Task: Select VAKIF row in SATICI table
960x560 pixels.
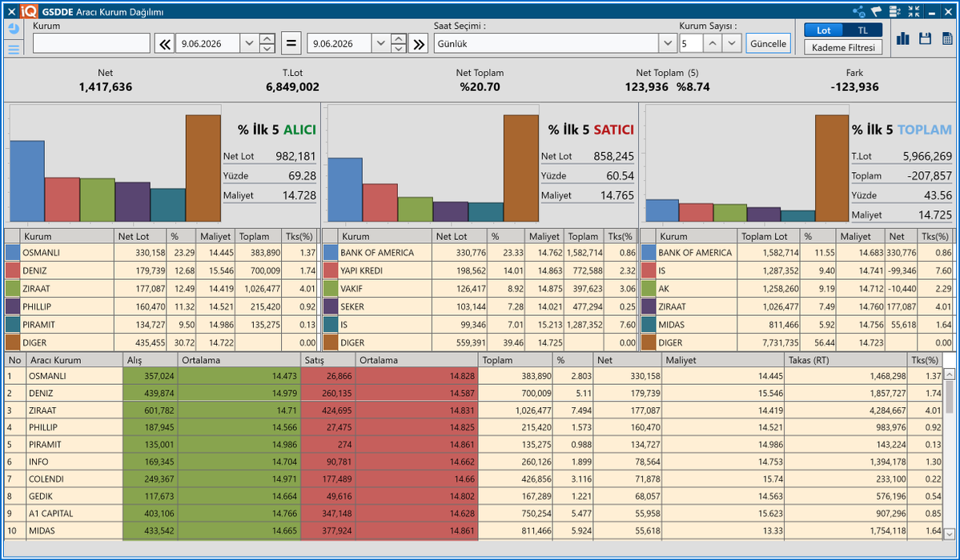Action: tap(479, 288)
